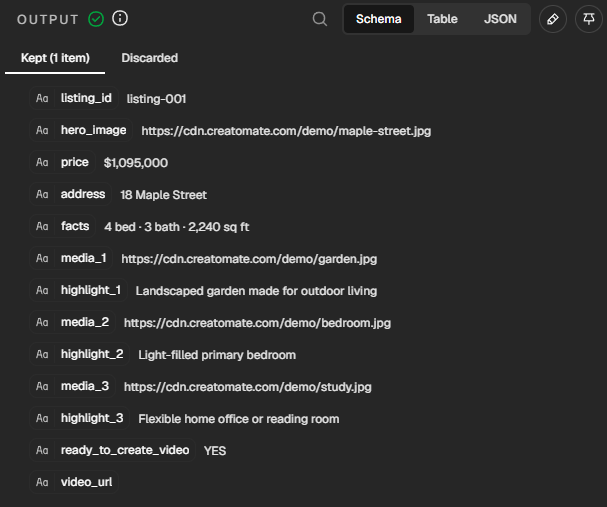The height and width of the screenshot is (507, 607).
Task: Click the Aa type icon beside ready_to_create_video
Action: [42, 450]
